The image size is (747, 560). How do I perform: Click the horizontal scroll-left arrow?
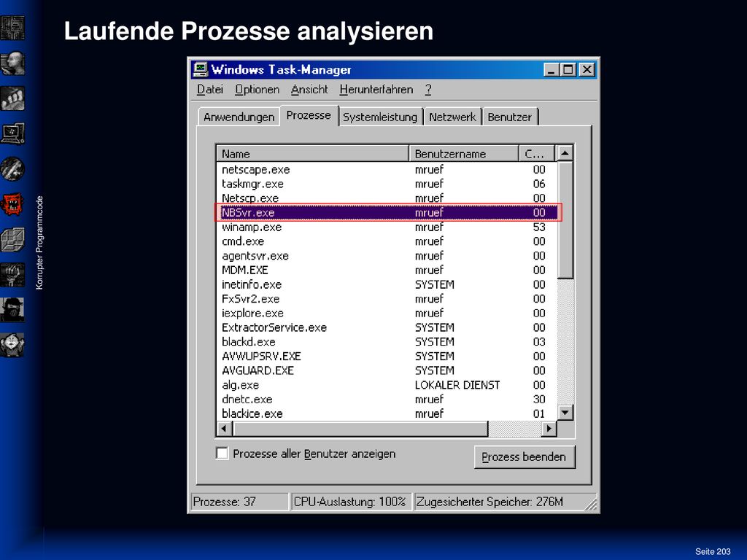point(225,429)
